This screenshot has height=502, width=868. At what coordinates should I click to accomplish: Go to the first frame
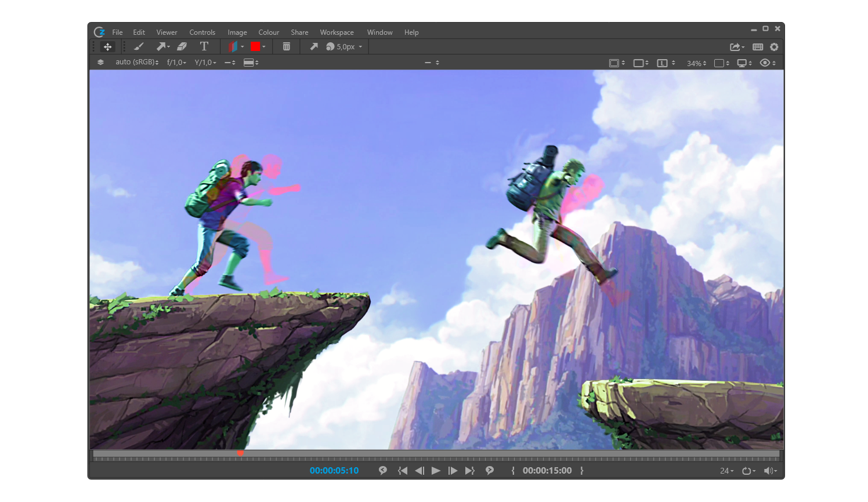tap(402, 471)
